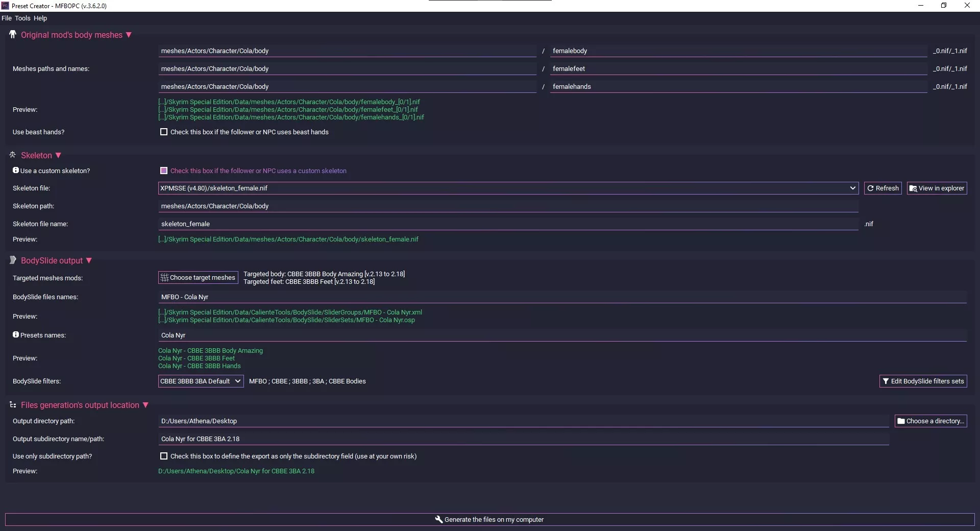Image resolution: width=980 pixels, height=531 pixels.
Task: Click the femalefeet mesh path field
Action: (x=347, y=68)
